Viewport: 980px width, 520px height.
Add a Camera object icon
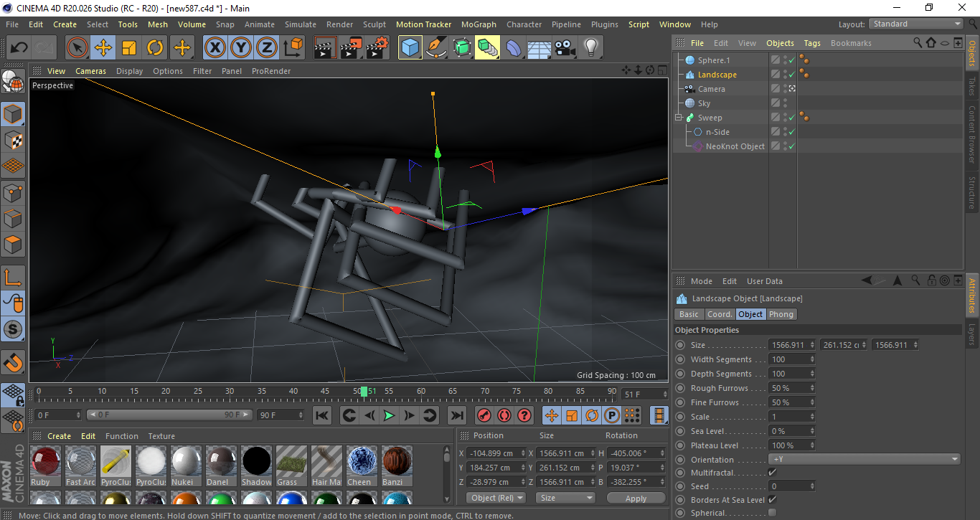[x=565, y=48]
